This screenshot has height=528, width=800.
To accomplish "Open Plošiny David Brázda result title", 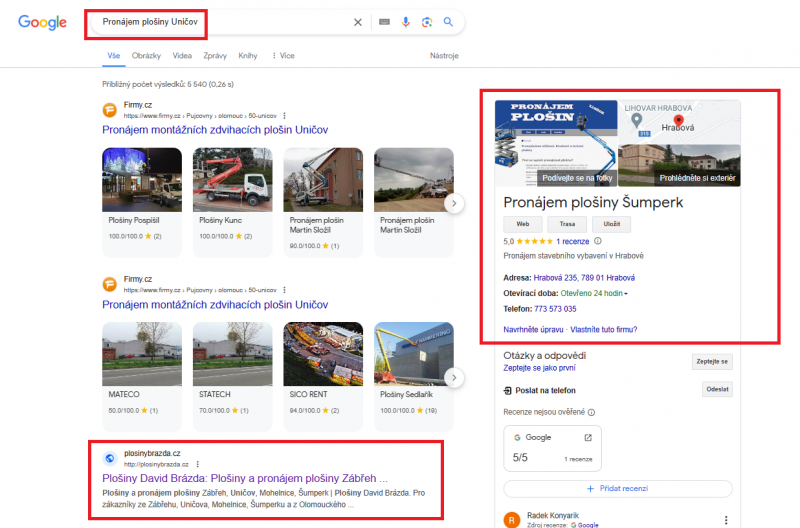I will (245, 479).
